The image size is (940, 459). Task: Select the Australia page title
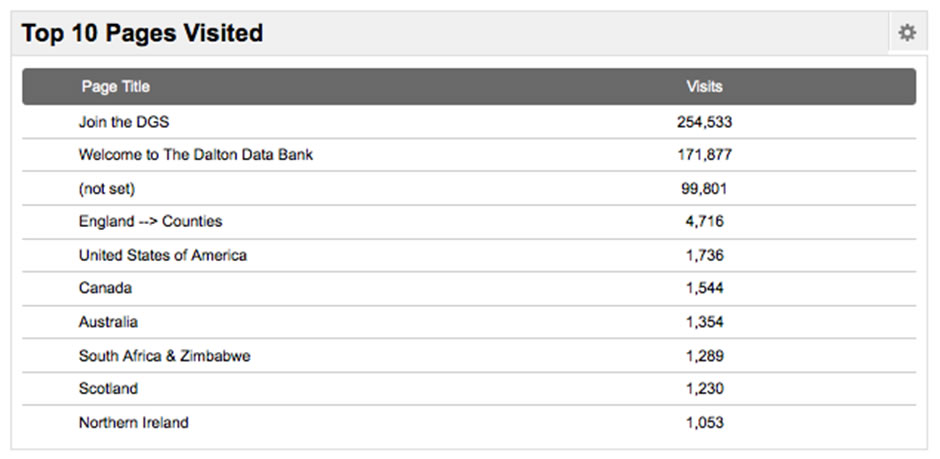[x=108, y=322]
